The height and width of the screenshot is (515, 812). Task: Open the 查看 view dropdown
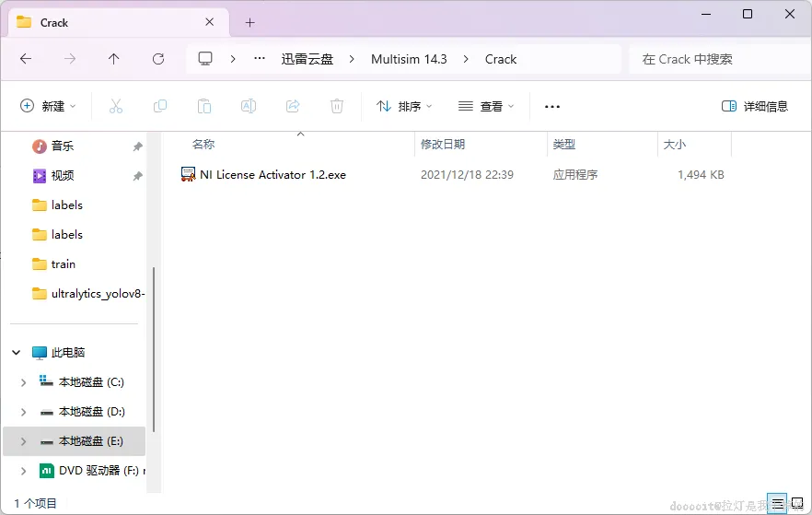point(486,106)
